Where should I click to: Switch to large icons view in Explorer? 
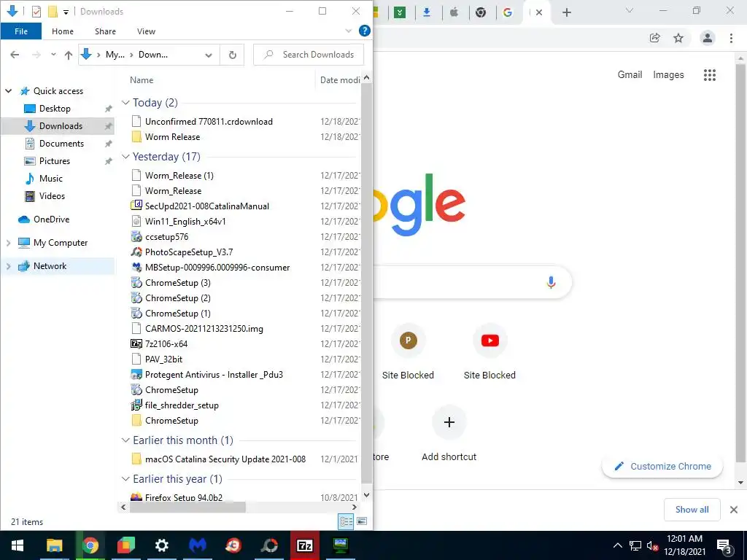(x=362, y=521)
